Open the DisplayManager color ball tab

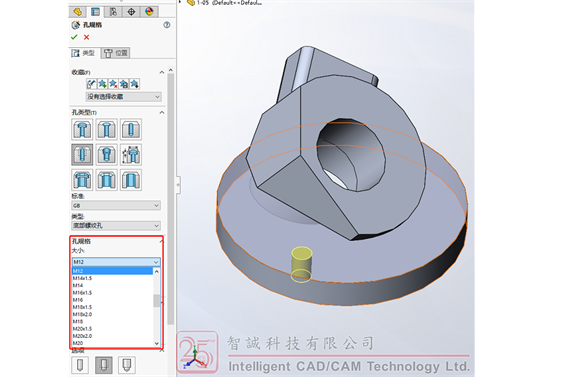coord(149,12)
